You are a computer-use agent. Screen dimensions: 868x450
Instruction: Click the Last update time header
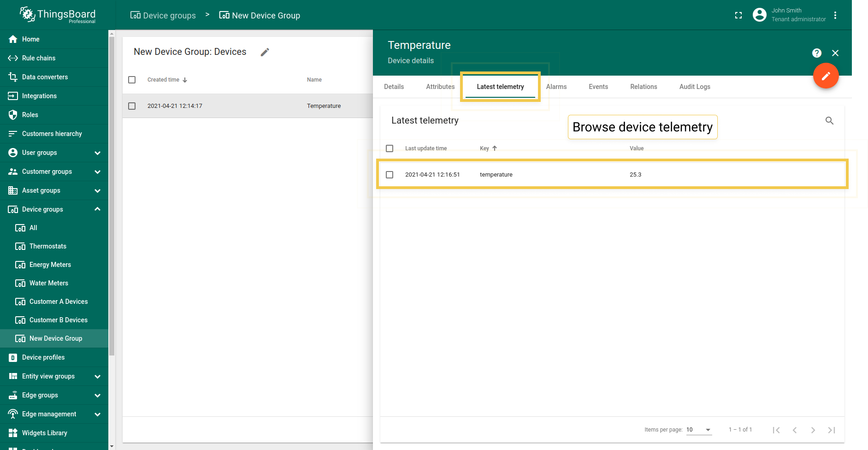pyautogui.click(x=426, y=148)
